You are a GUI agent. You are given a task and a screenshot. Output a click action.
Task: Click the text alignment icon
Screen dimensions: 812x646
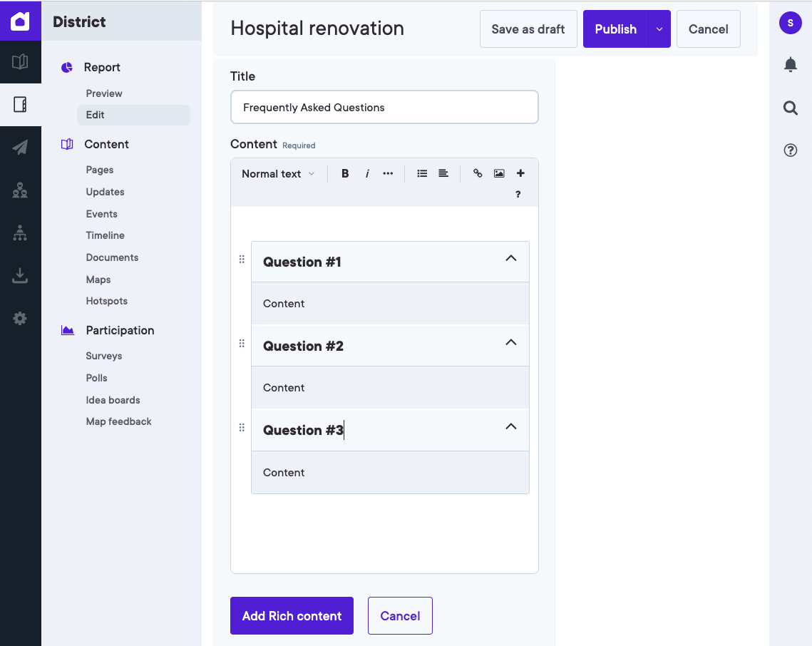[443, 173]
